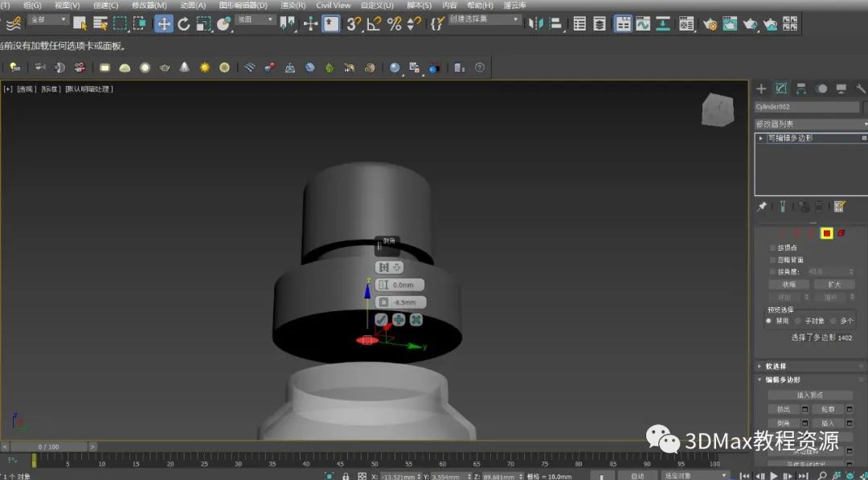This screenshot has height=480, width=868.
Task: Click the 插入顶点 button
Action: pos(809,395)
